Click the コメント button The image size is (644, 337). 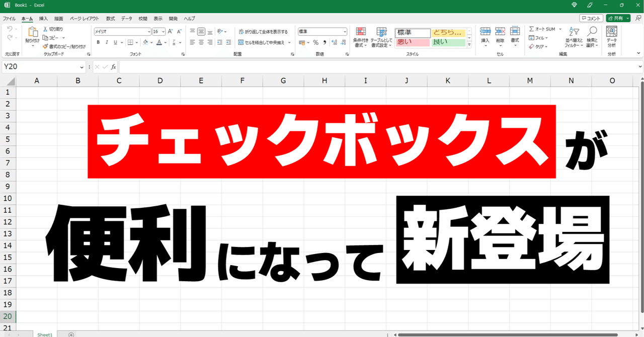(590, 18)
